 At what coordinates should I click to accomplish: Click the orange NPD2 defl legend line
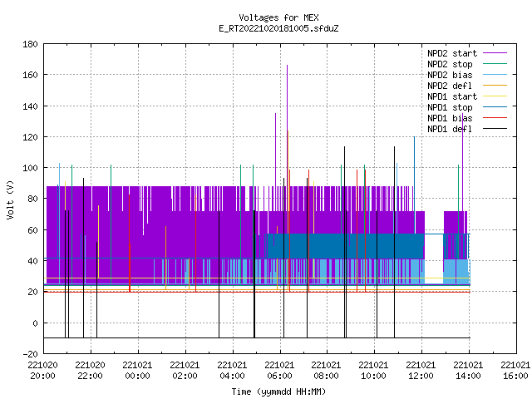pyautogui.click(x=495, y=85)
